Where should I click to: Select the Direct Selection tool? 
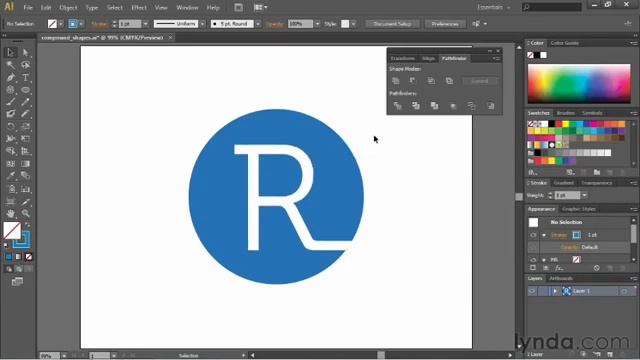tap(25, 52)
